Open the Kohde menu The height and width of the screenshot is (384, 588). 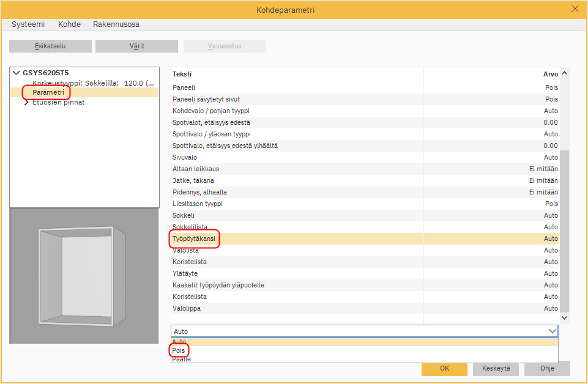pyautogui.click(x=69, y=24)
